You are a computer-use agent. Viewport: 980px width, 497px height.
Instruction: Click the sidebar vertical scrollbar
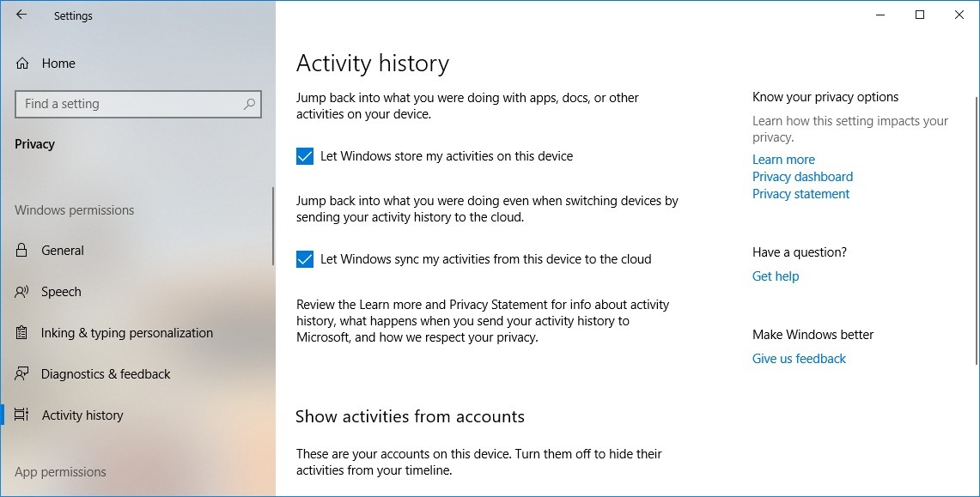(272, 226)
